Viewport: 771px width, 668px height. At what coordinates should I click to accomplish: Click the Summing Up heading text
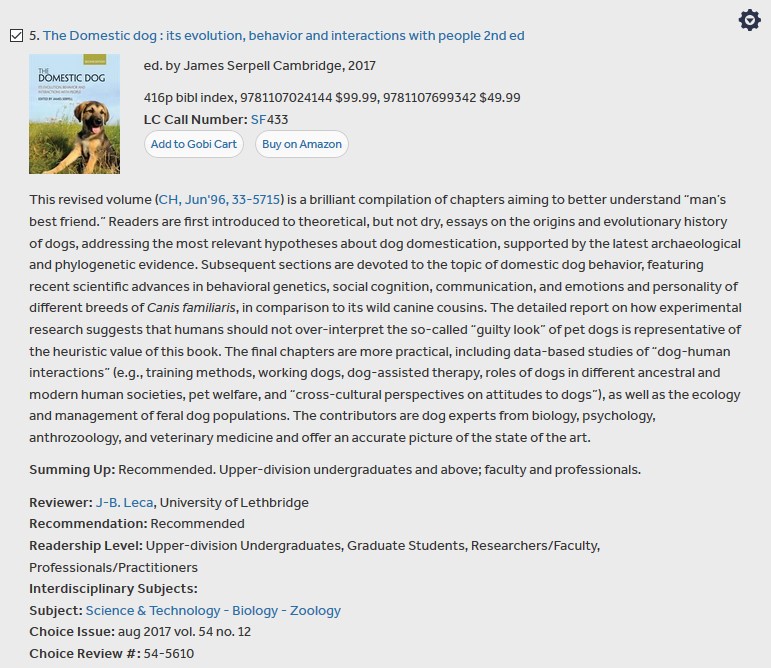pyautogui.click(x=72, y=470)
